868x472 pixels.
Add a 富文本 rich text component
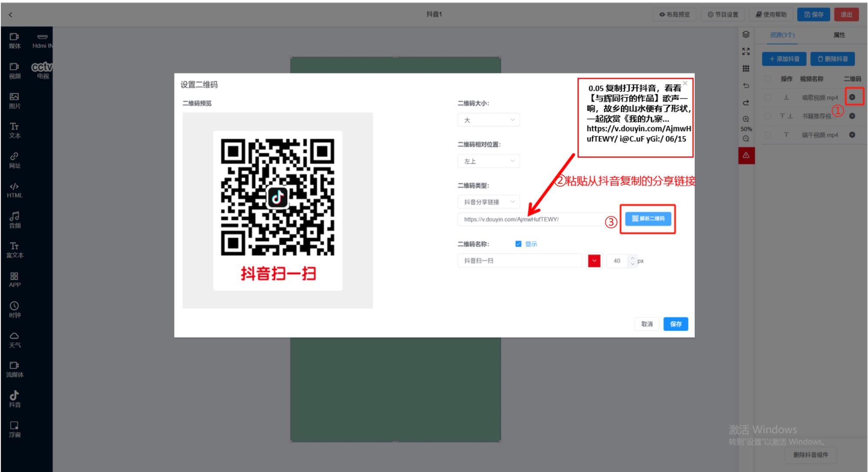pyautogui.click(x=14, y=250)
